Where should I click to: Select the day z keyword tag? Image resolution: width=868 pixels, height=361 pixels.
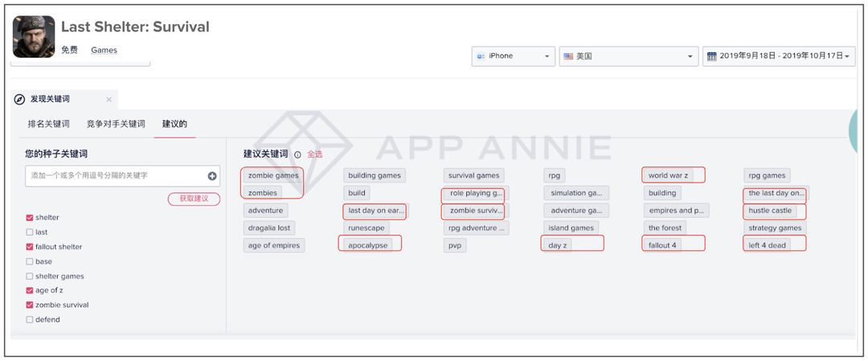pyautogui.click(x=558, y=246)
